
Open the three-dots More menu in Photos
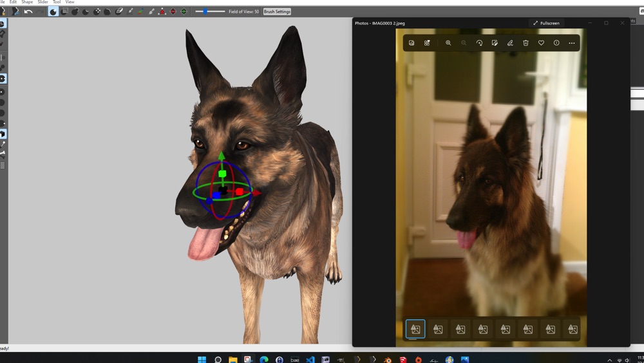click(572, 42)
